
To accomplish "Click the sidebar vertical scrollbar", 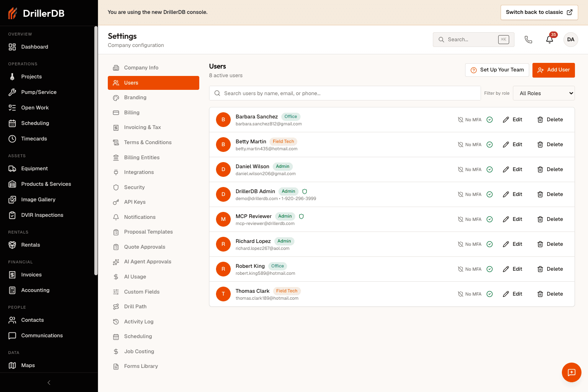I will [x=96, y=151].
